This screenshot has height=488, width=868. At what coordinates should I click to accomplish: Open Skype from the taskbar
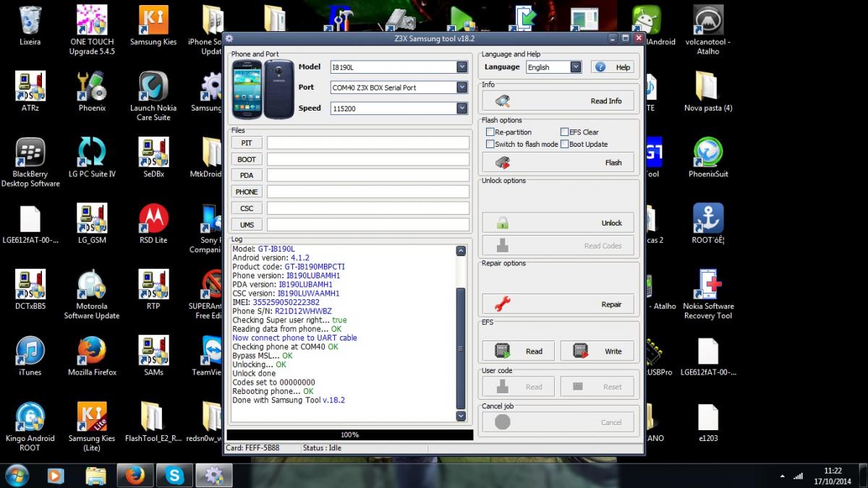point(174,475)
